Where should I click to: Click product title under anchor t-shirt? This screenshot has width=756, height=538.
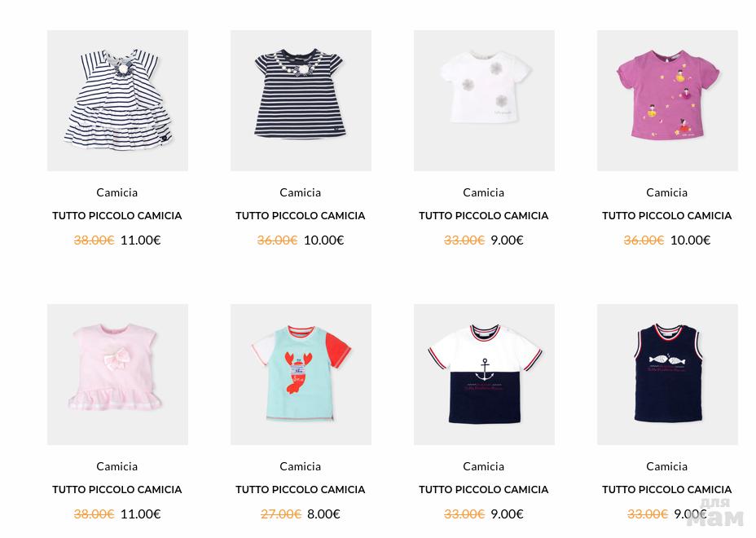(484, 490)
